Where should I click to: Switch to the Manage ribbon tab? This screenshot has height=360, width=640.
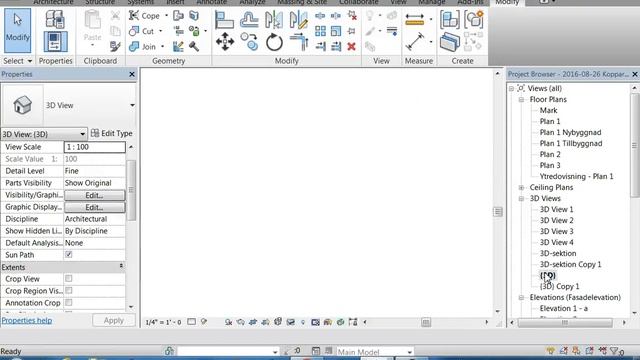click(431, 2)
